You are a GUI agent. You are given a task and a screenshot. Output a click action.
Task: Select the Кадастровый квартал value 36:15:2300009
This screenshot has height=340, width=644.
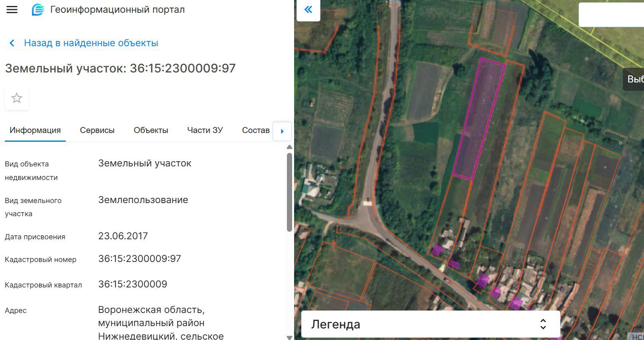[133, 284]
